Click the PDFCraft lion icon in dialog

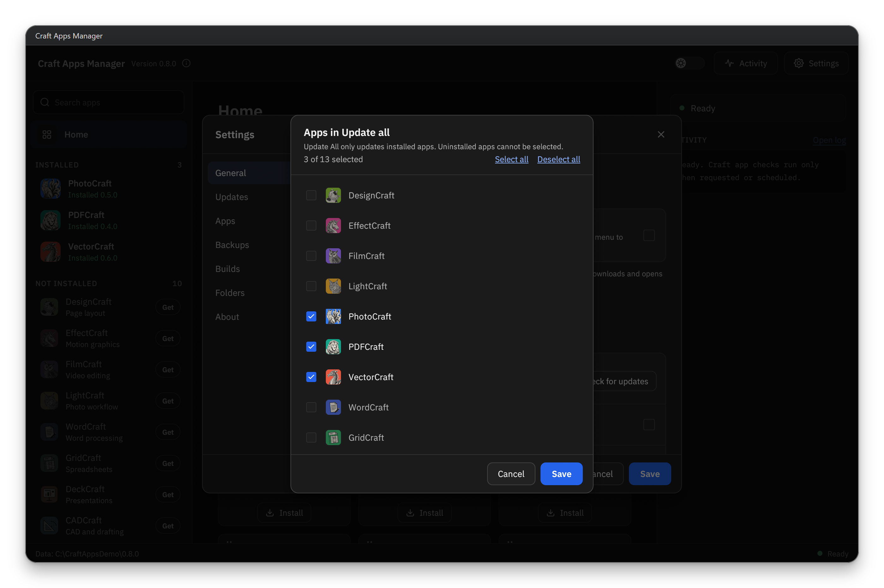pyautogui.click(x=333, y=347)
